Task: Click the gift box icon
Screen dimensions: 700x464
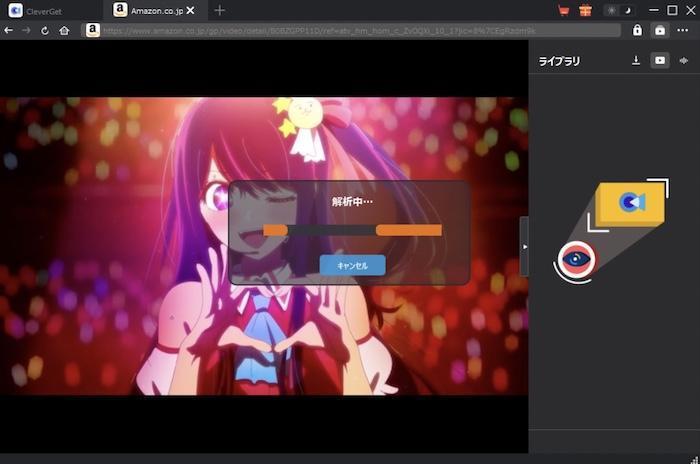Action: pos(585,10)
